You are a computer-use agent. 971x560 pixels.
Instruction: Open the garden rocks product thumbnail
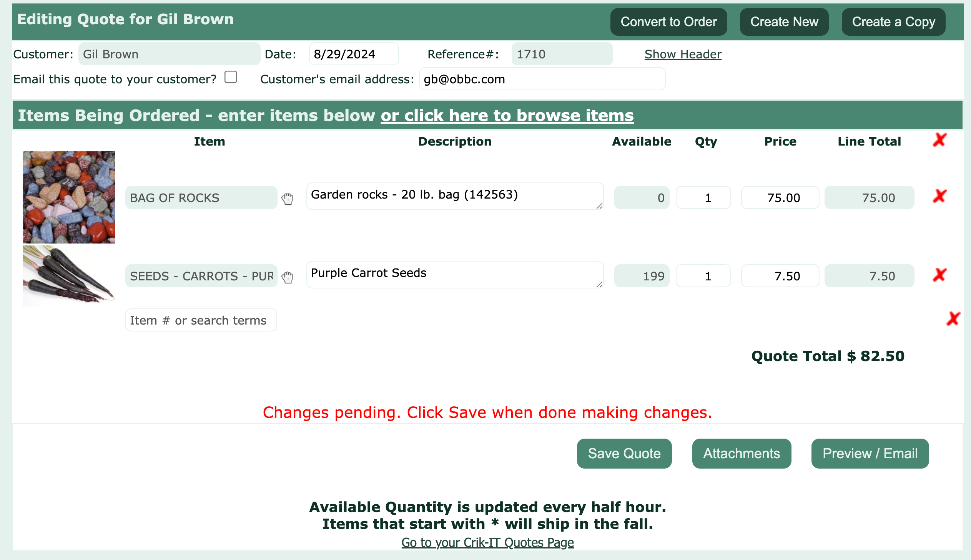[69, 197]
